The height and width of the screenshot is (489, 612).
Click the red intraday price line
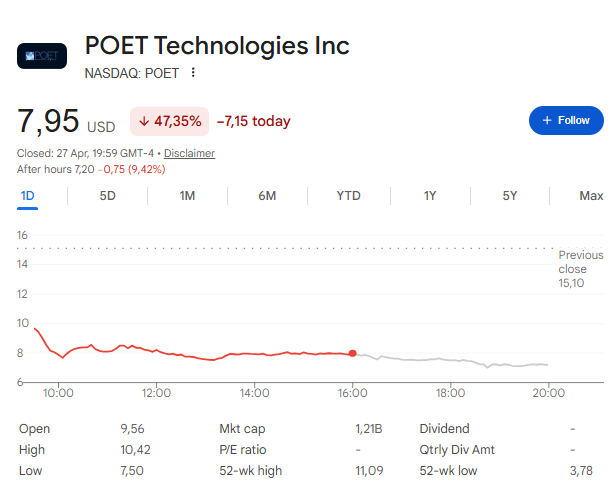click(x=200, y=355)
